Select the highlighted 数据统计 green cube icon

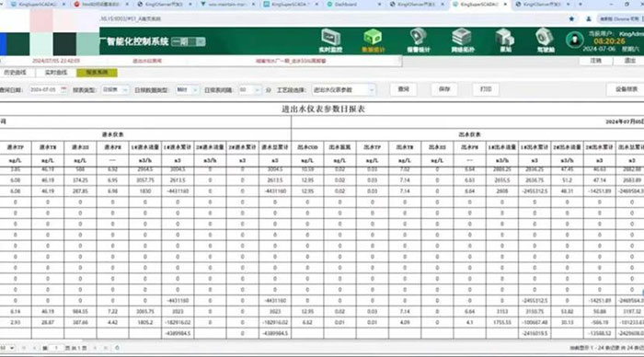tap(373, 40)
